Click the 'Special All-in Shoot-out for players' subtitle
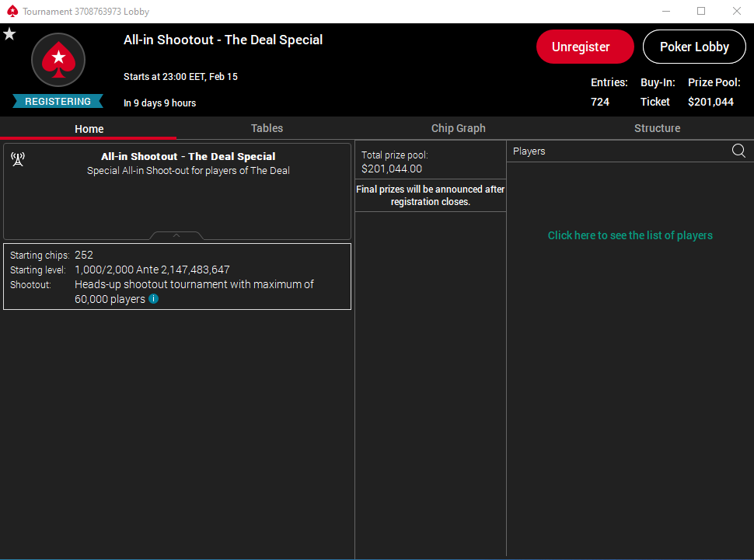754x560 pixels. 188,171
